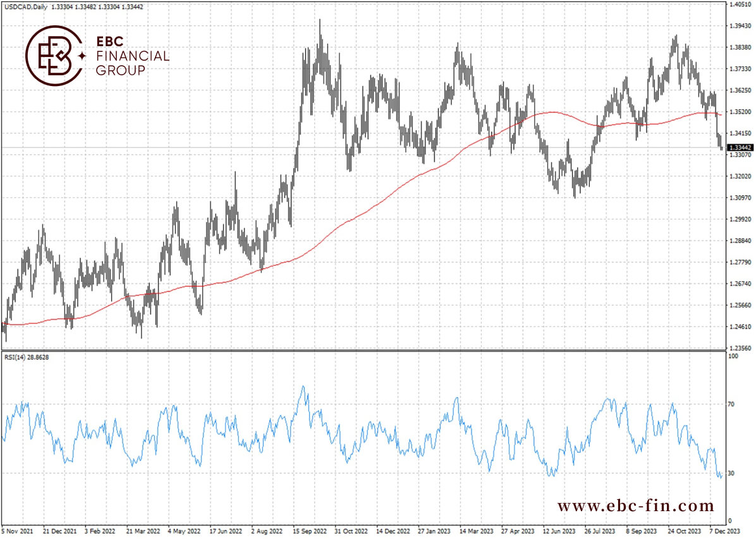Click the 1.23560 price scale label
This screenshot has height=539, width=756.
click(740, 347)
